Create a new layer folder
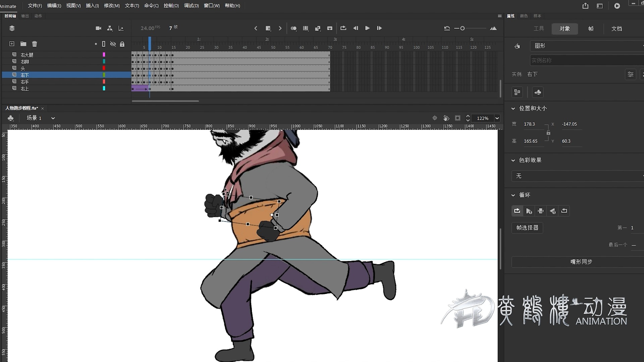Screen dimensions: 644x362 23,44
